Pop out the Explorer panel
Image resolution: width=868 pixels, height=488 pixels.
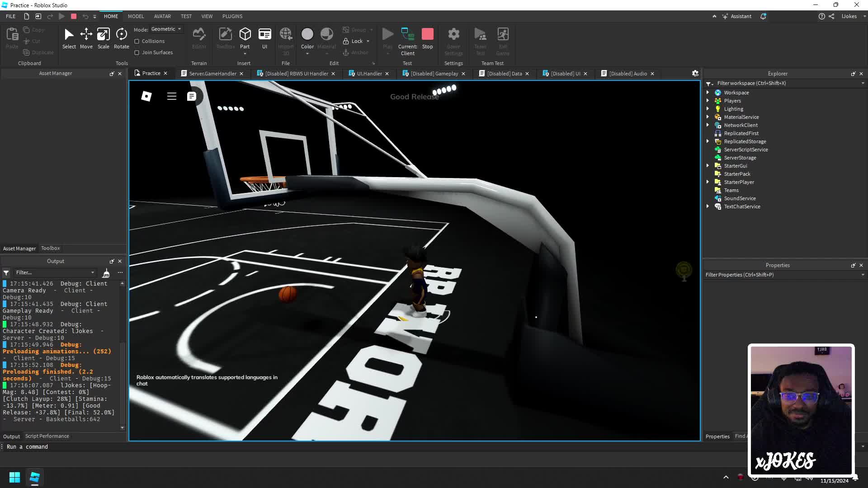click(x=853, y=74)
